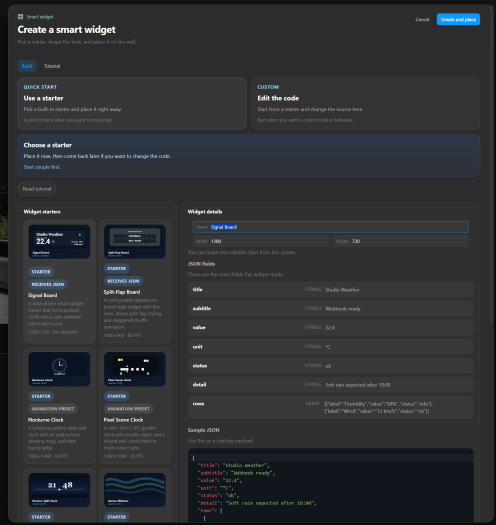This screenshot has height=525, width=496.
Task: Click the Split-Flap Board starter thumbnail
Action: click(x=135, y=241)
